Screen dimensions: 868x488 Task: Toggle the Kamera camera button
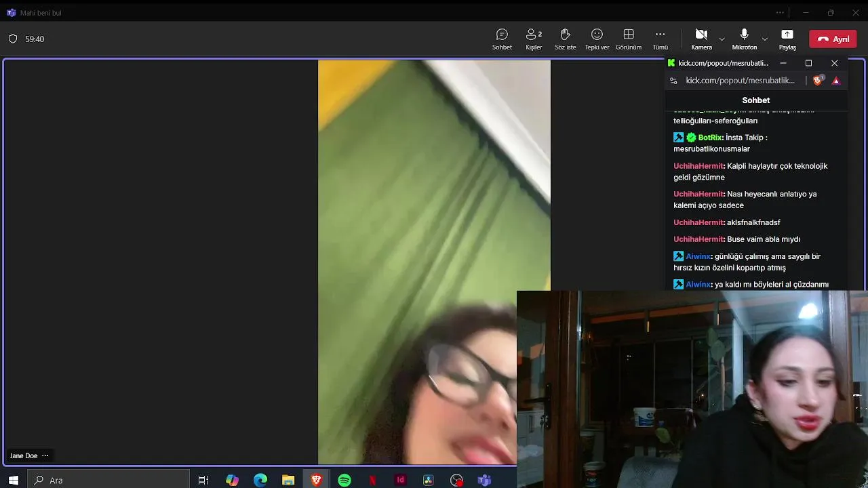pyautogui.click(x=701, y=39)
